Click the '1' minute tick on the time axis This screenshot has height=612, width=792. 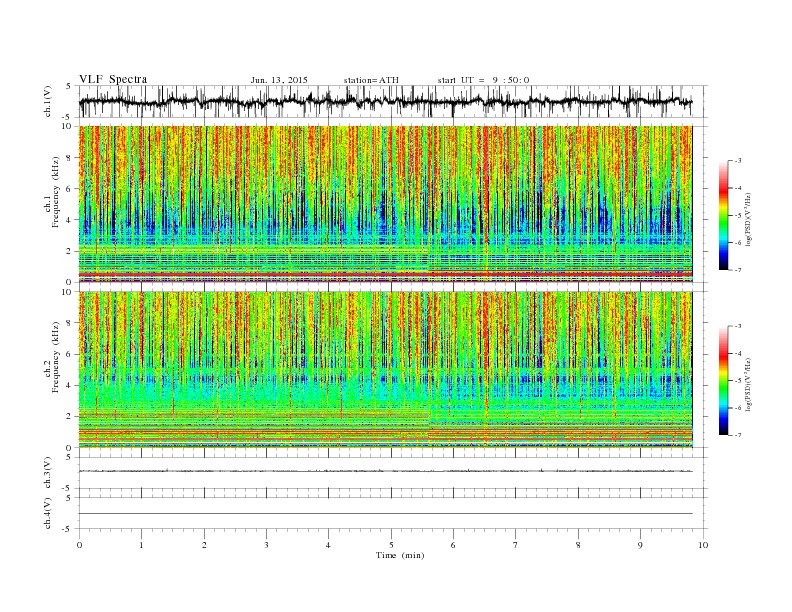pyautogui.click(x=141, y=545)
